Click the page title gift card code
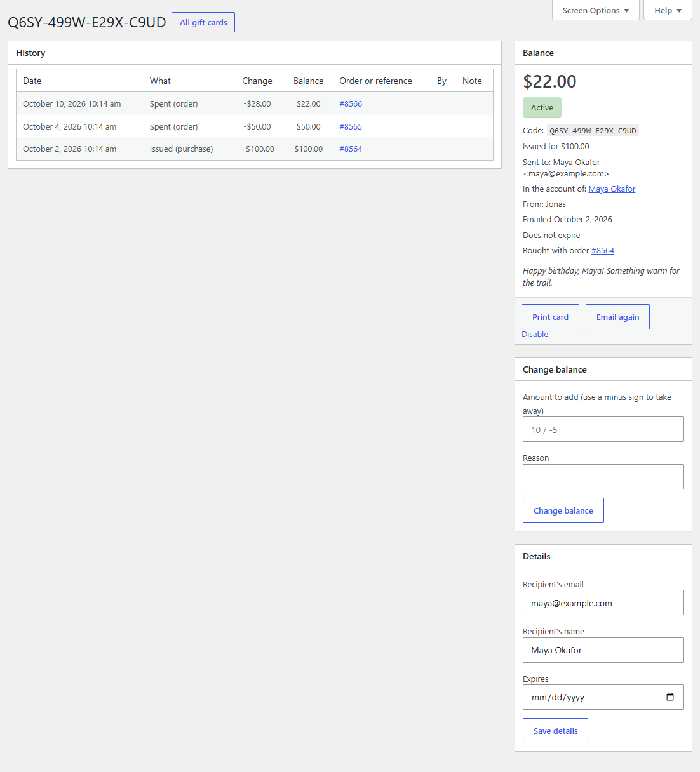The image size is (700, 772). [x=87, y=22]
